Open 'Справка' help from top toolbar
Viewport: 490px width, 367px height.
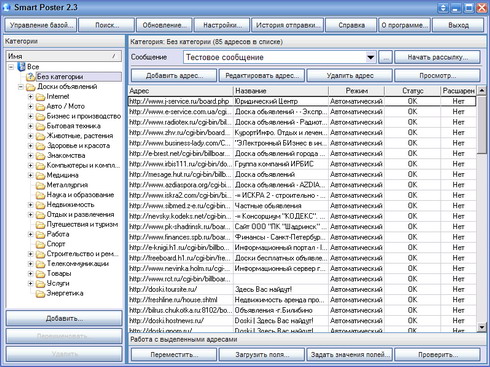[x=351, y=25]
